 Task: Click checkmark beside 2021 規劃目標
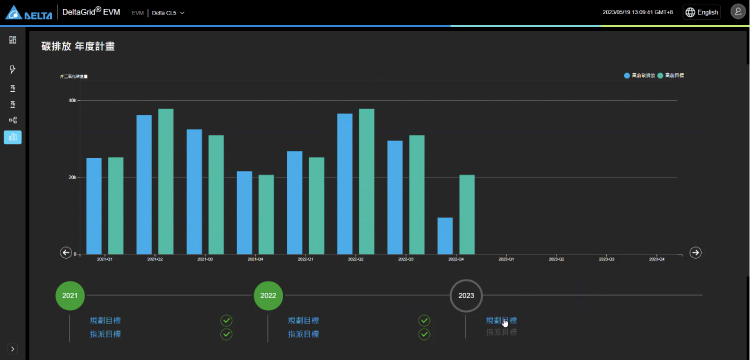point(226,320)
